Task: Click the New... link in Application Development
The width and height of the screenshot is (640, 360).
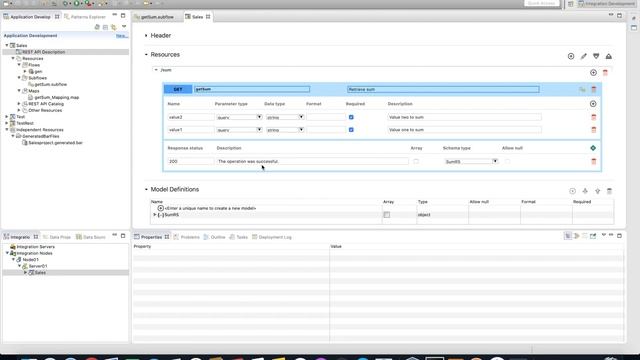Action: point(122,36)
